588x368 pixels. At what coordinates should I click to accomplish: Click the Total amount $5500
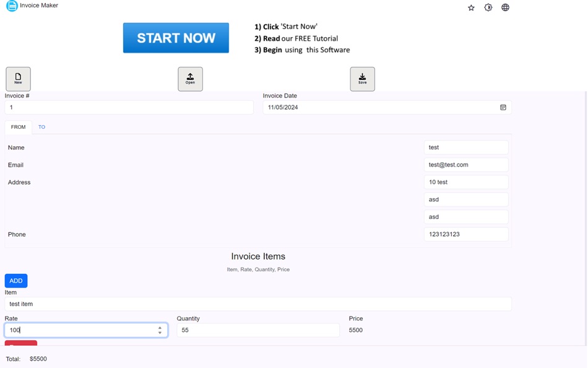point(38,359)
